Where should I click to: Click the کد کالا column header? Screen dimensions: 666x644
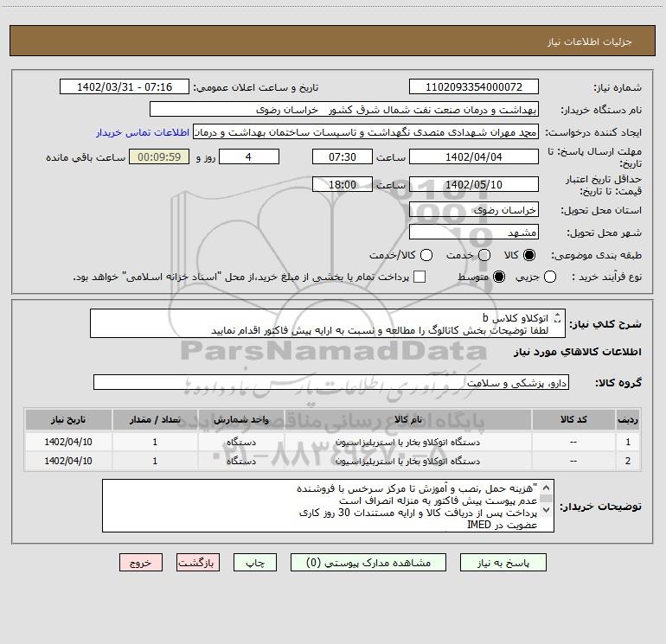pos(573,419)
